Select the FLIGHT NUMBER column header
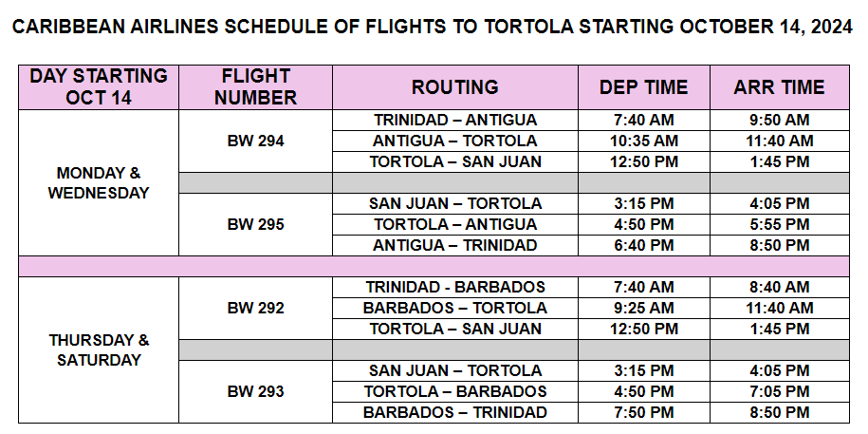This screenshot has height=434, width=868. pos(256,87)
